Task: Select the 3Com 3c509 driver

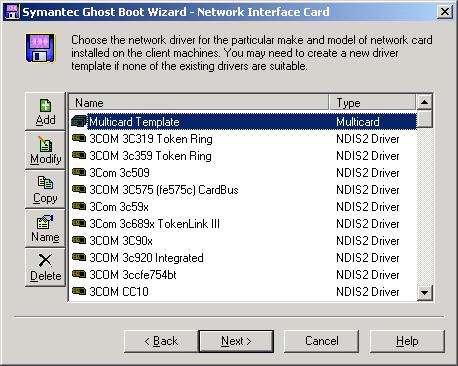Action: click(243, 172)
